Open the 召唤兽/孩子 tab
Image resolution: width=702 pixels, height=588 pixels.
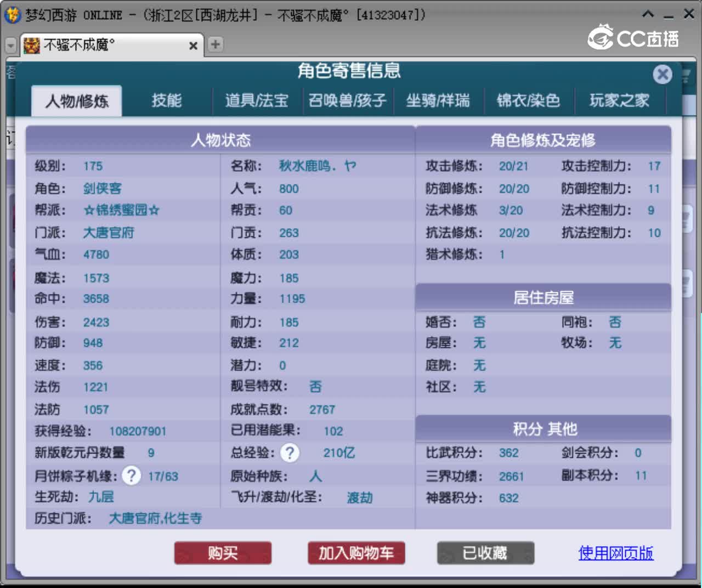coord(347,100)
